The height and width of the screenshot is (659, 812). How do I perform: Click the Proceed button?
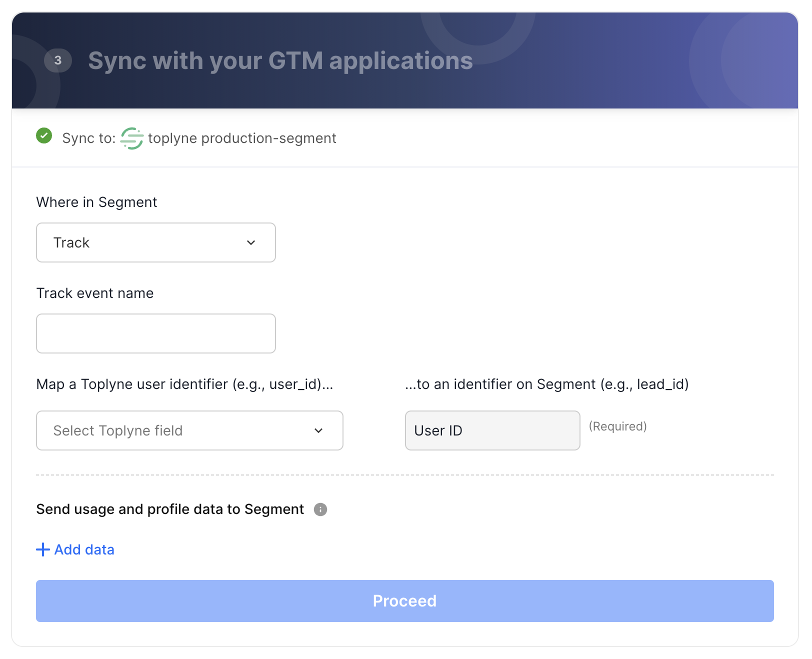click(405, 601)
